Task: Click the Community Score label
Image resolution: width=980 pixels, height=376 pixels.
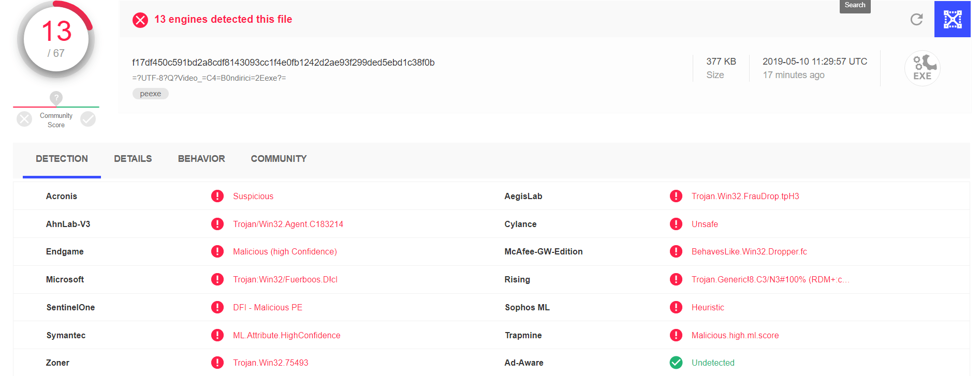Action: tap(56, 120)
